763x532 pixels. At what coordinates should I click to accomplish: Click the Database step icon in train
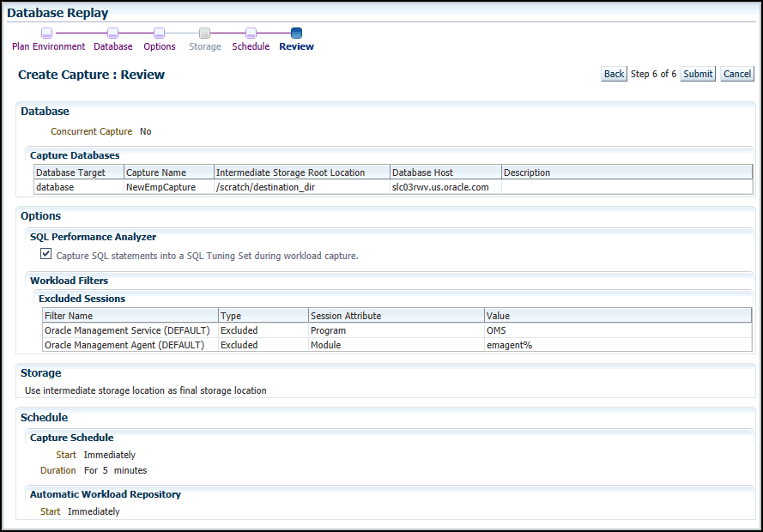coord(113,33)
